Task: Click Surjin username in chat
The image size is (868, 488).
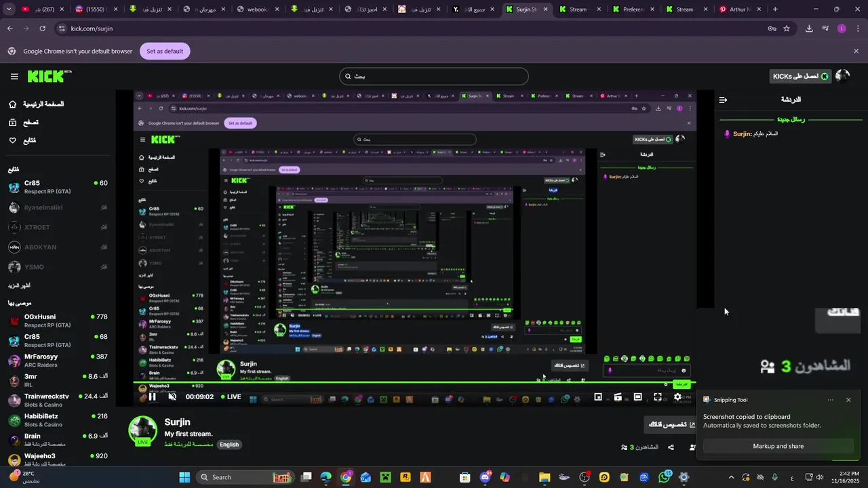Action: point(742,134)
